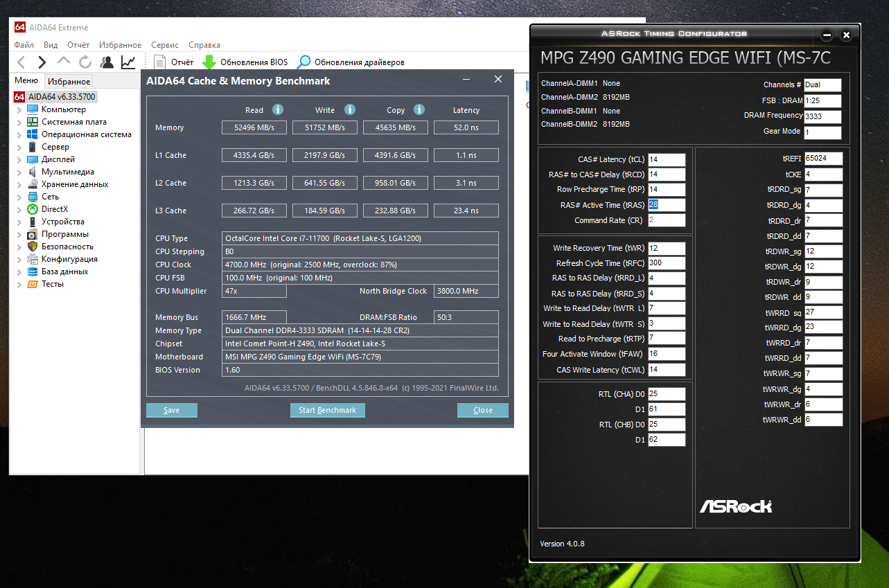
Task: Expand the Хранение данных tree node
Action: (x=19, y=184)
